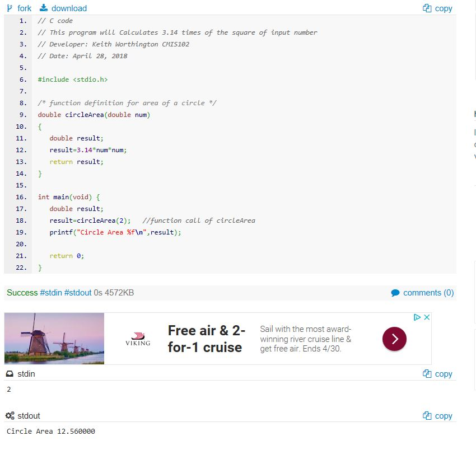Click 'function definition for area of a circle' comment

(127, 103)
